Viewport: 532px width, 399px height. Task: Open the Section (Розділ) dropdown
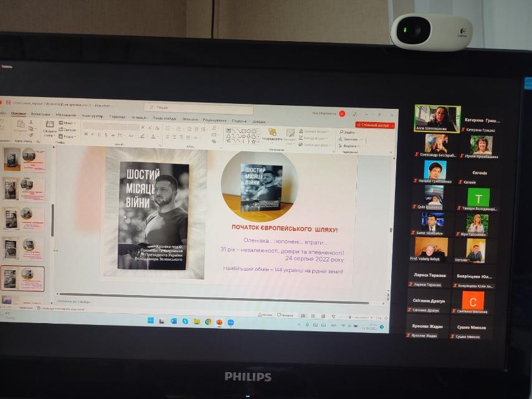click(67, 136)
